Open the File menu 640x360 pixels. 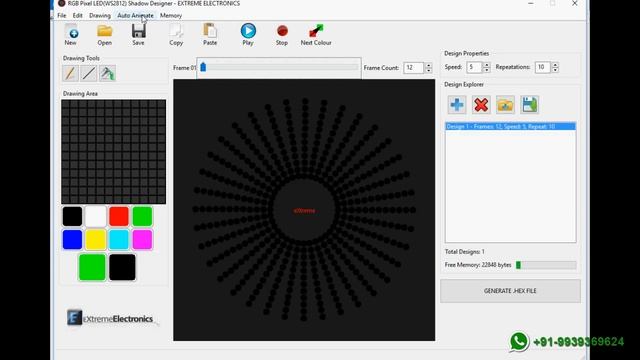62,16
